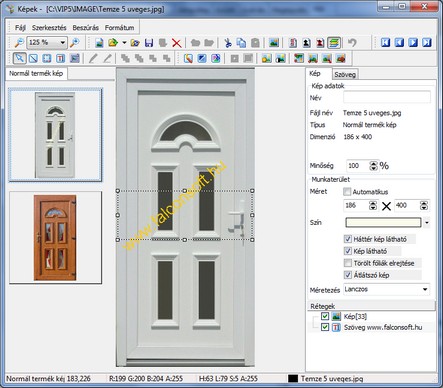Select the Kép tab
Image resolution: width=443 pixels, height=388 pixels.
tap(315, 73)
